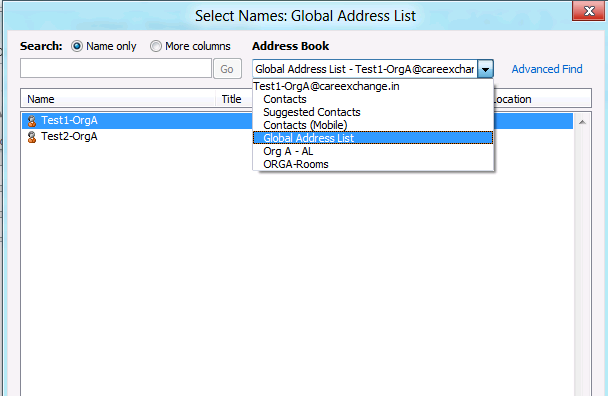The width and height of the screenshot is (608, 396).
Task: Click the Title column header
Action: point(234,99)
